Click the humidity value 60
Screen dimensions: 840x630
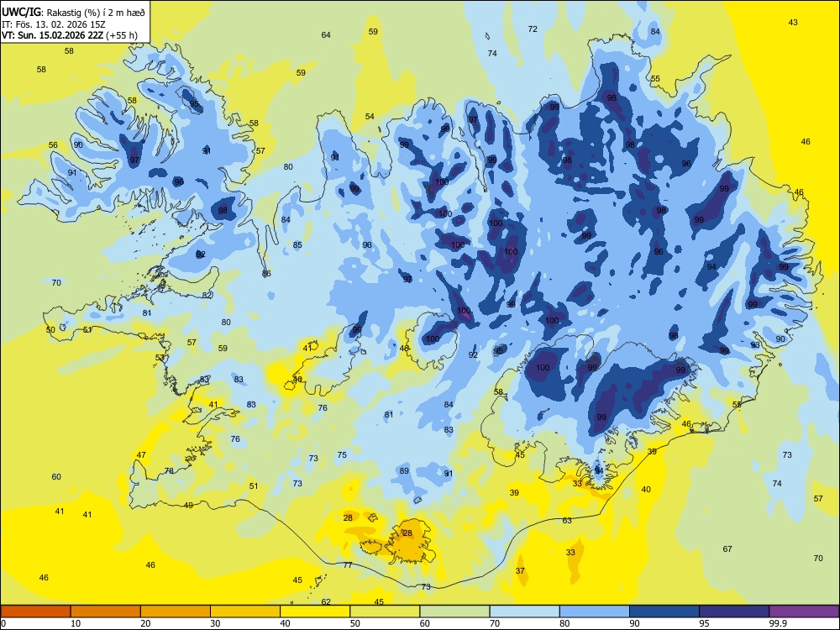tap(56, 477)
